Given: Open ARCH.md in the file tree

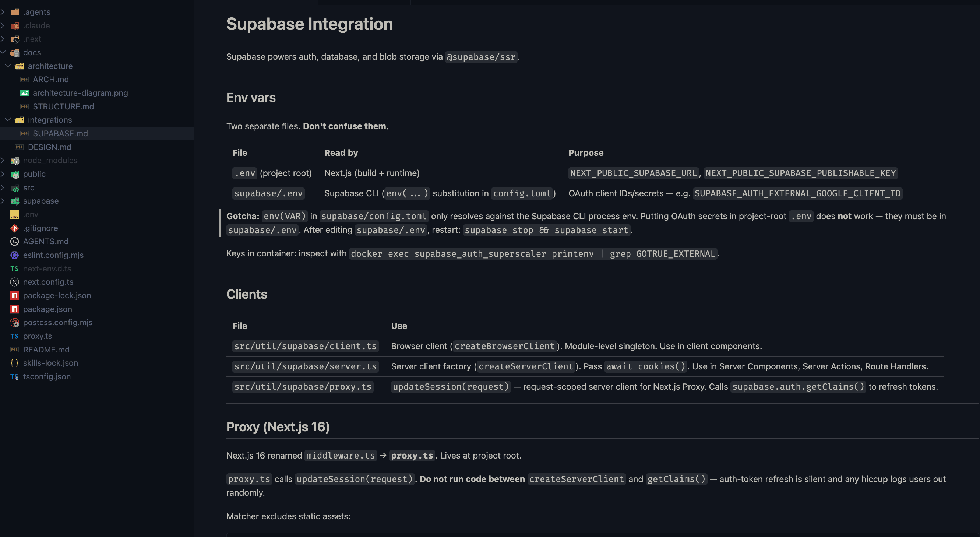Looking at the screenshot, I should click(50, 80).
